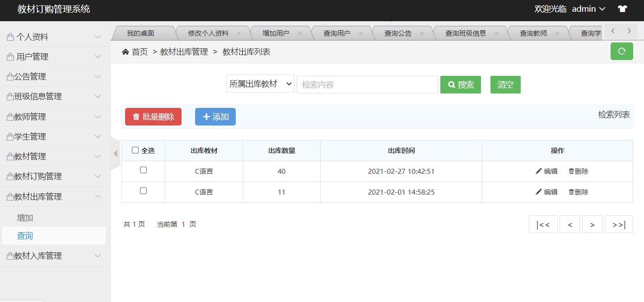Expand the 教材管理 sidebar menu

(54, 156)
